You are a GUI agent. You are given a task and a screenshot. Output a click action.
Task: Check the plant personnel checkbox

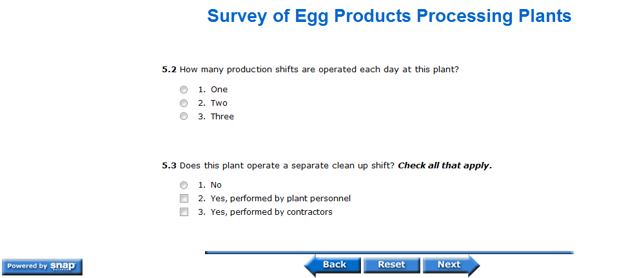point(184,199)
